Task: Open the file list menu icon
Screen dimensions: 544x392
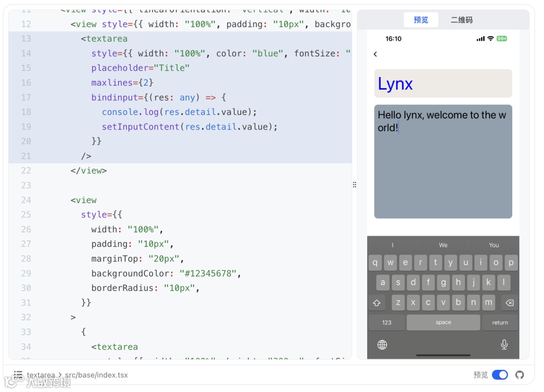Action: pos(18,375)
